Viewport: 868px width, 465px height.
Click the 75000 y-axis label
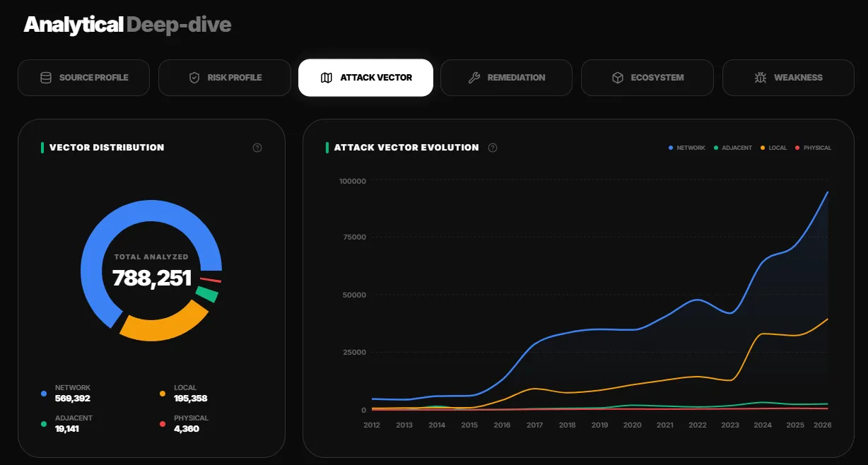pyautogui.click(x=355, y=237)
